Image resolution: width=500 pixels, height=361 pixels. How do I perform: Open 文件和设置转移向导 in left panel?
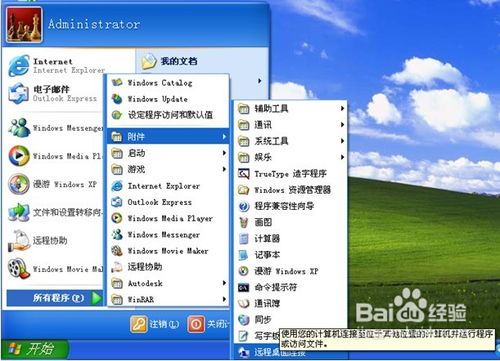pos(55,212)
